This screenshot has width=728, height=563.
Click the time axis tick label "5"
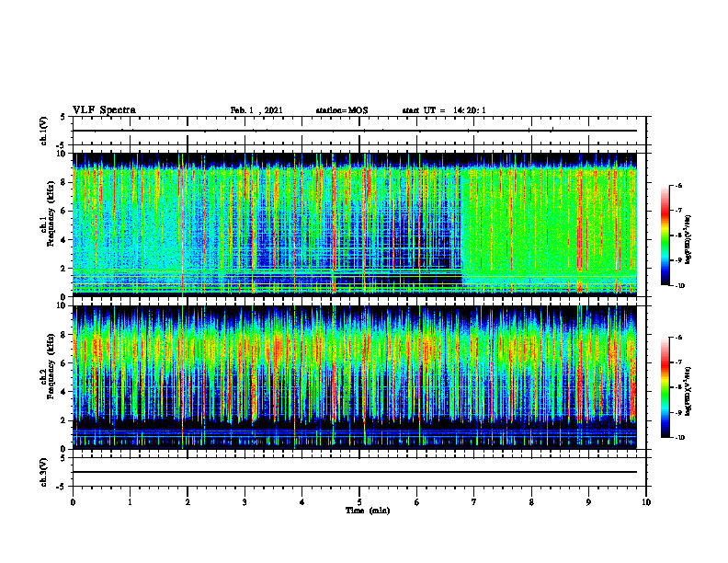[x=359, y=502]
